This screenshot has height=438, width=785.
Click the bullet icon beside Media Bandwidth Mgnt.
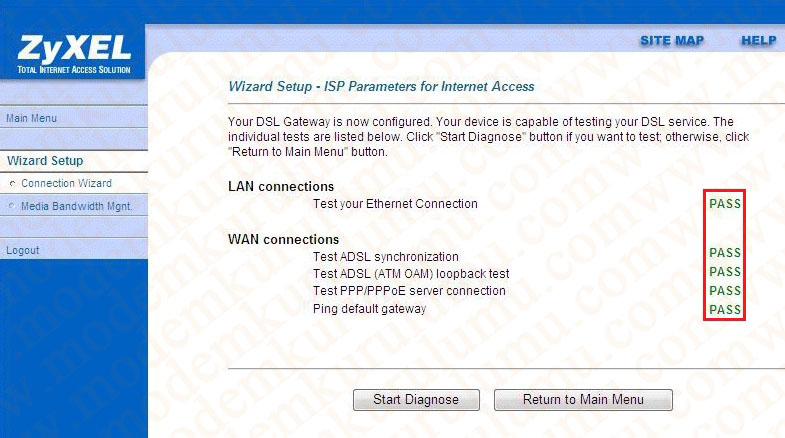[13, 206]
